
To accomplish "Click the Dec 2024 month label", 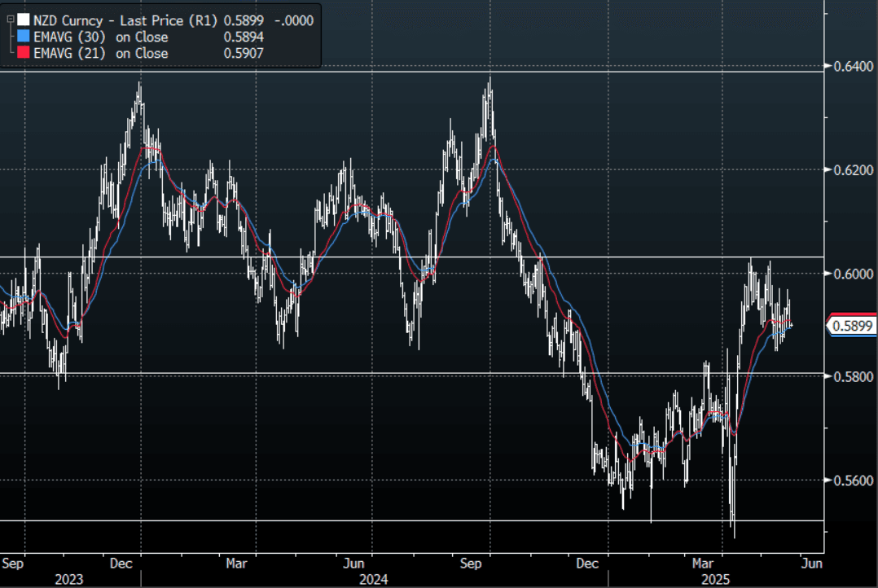I will coord(587,564).
